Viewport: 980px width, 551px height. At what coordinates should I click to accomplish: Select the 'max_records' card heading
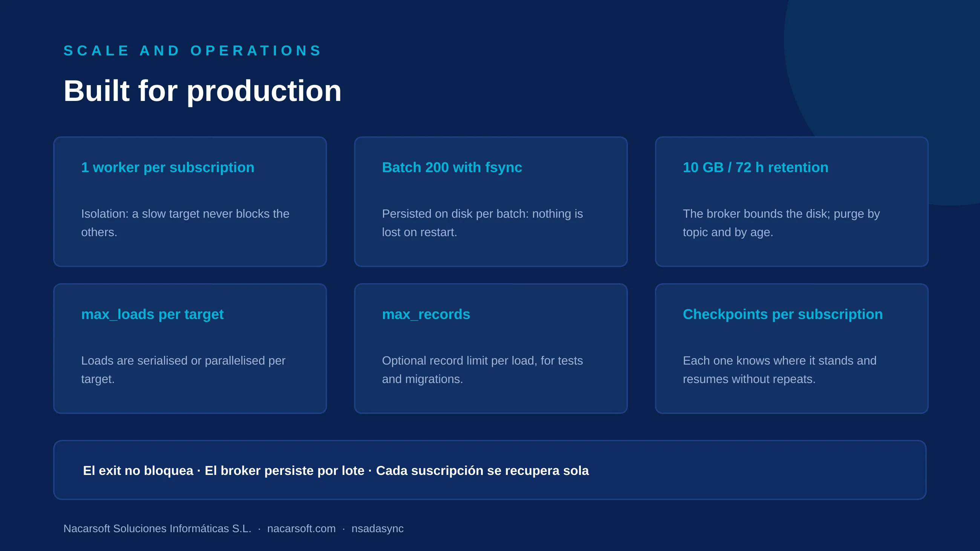(426, 314)
